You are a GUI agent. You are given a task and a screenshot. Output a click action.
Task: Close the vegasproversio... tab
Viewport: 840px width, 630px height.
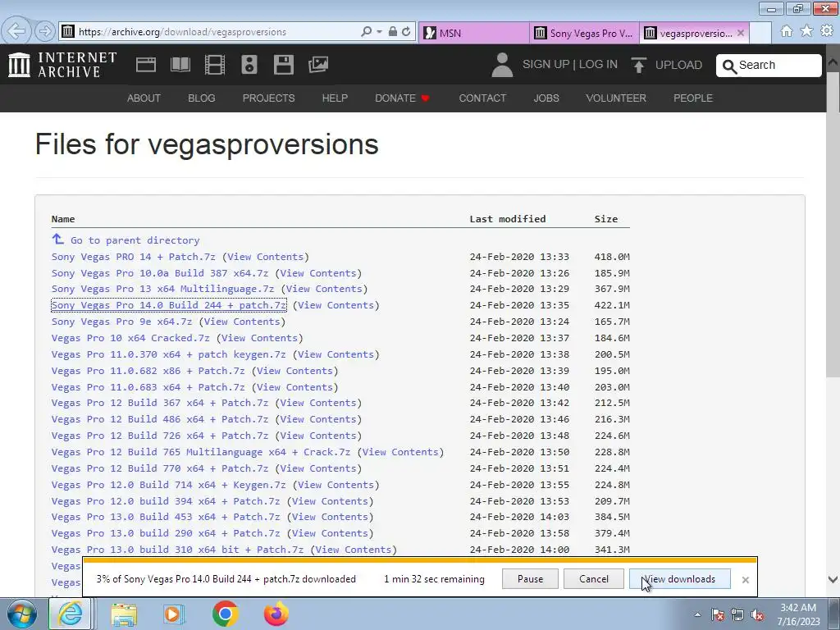tap(741, 33)
